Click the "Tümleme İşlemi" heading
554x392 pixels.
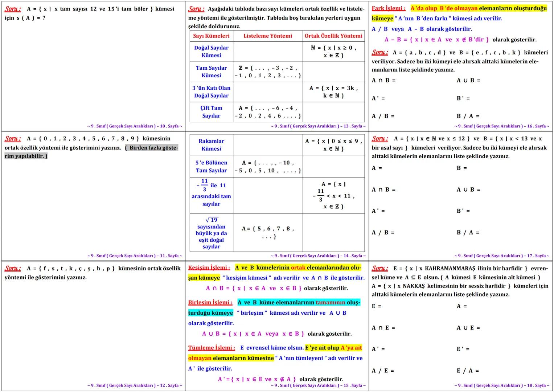(x=211, y=347)
